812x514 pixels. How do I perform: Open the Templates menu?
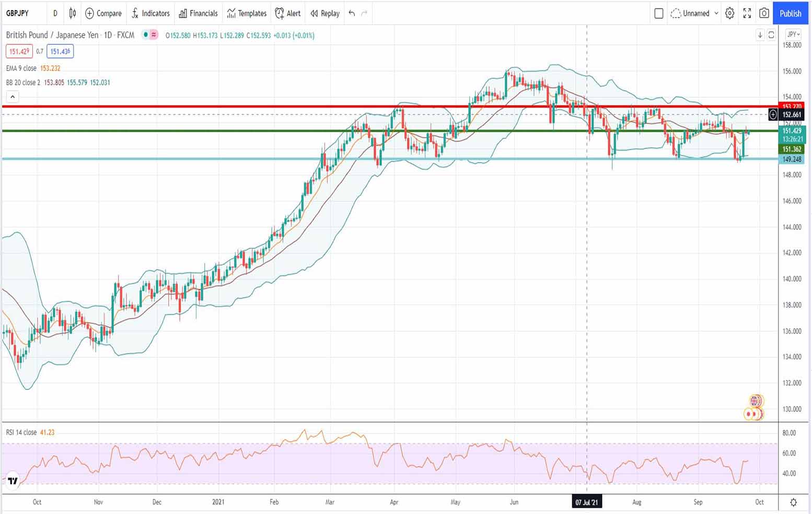point(247,14)
